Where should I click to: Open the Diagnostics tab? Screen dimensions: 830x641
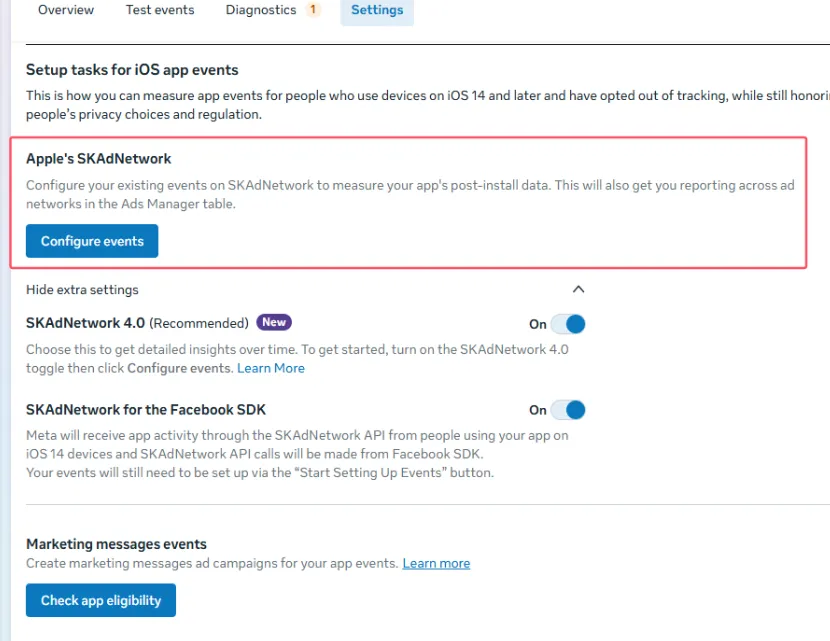pos(261,10)
